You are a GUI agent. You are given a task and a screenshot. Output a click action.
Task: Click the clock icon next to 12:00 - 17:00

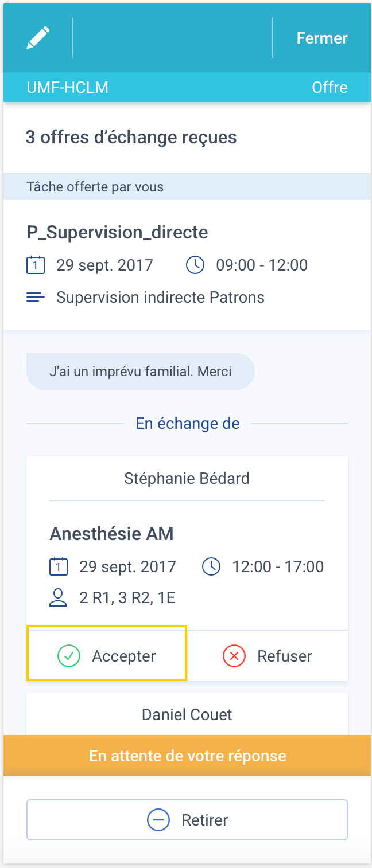(211, 567)
